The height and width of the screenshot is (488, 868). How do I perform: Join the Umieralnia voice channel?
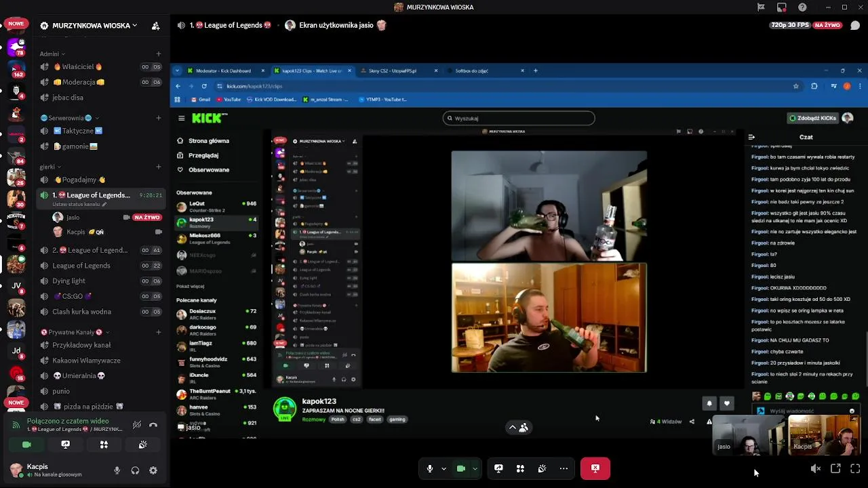pyautogui.click(x=100, y=375)
